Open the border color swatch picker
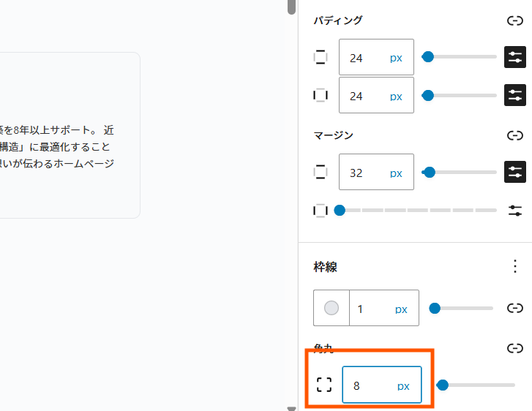 (x=331, y=309)
